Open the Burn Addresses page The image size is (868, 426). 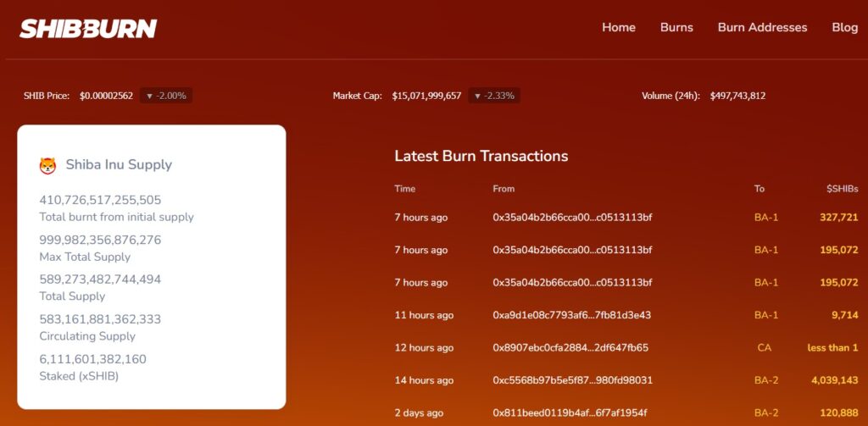tap(762, 27)
